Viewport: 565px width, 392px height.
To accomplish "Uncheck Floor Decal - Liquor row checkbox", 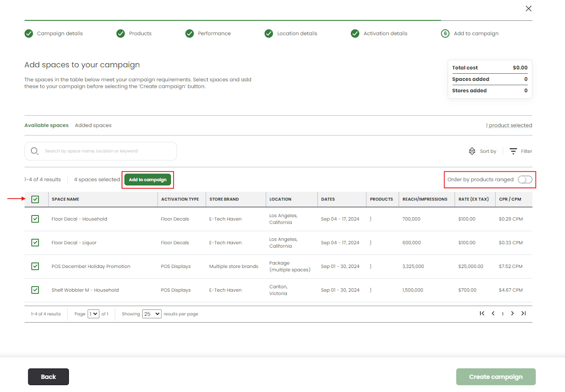I will (x=35, y=243).
